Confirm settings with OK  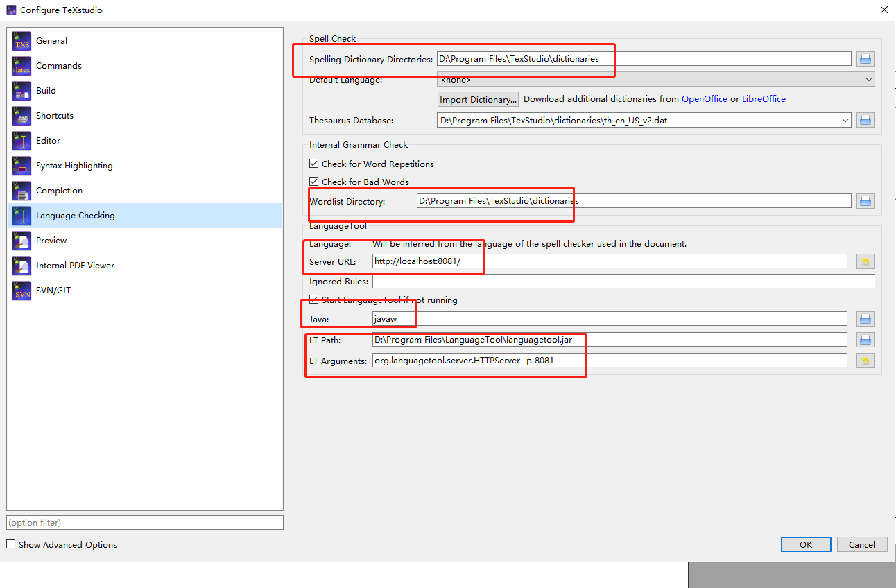(x=806, y=544)
